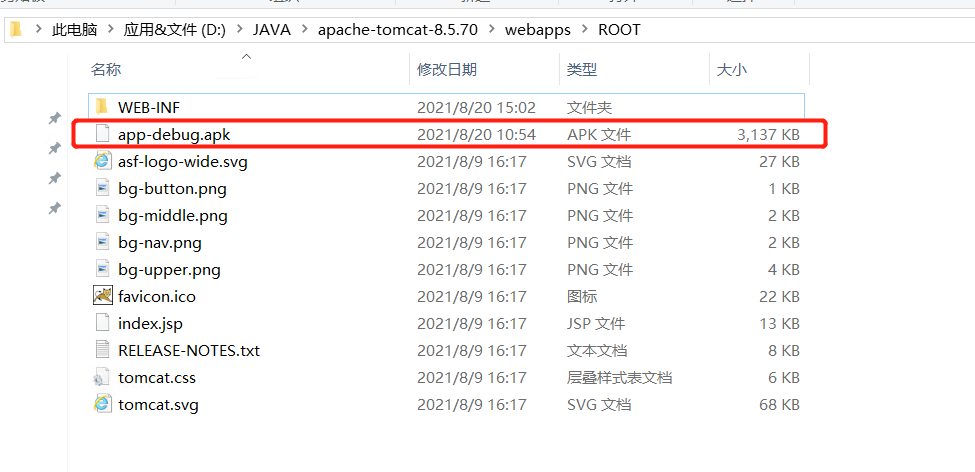Select asf-logo-wide.svg file name
The height and width of the screenshot is (472, 975).
coord(183,162)
